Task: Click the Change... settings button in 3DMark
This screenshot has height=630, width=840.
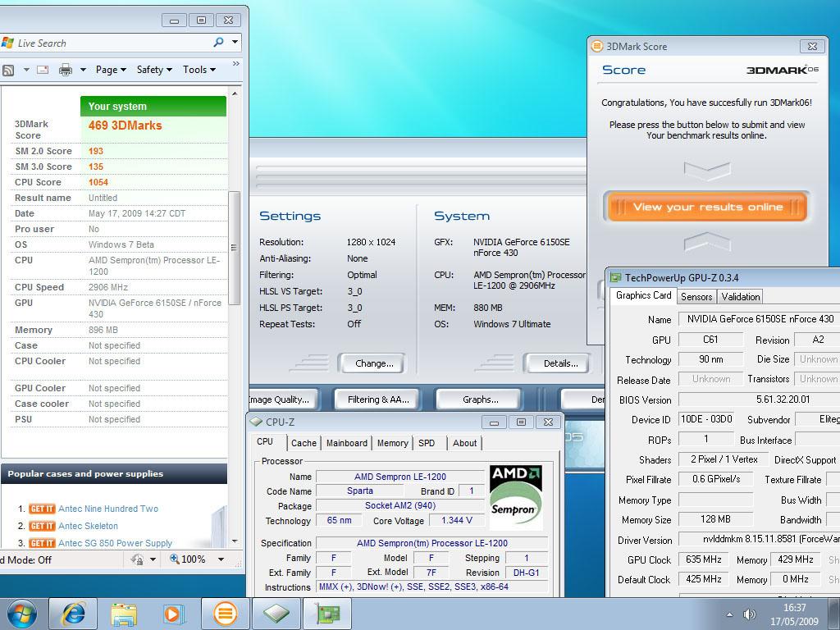Action: [374, 363]
